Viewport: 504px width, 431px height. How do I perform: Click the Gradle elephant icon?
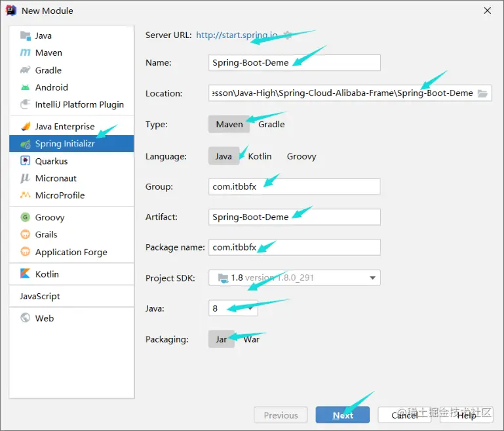pos(26,70)
